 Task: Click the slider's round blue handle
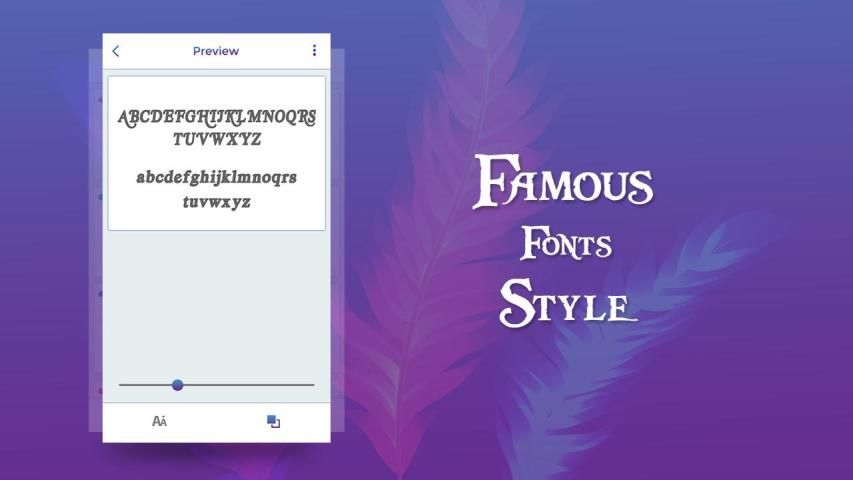[178, 384]
